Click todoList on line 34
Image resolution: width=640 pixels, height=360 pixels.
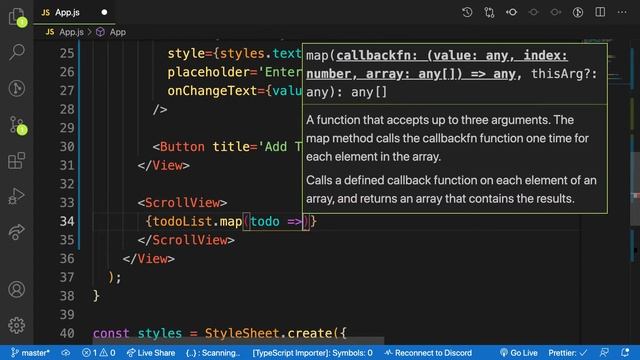tap(182, 221)
